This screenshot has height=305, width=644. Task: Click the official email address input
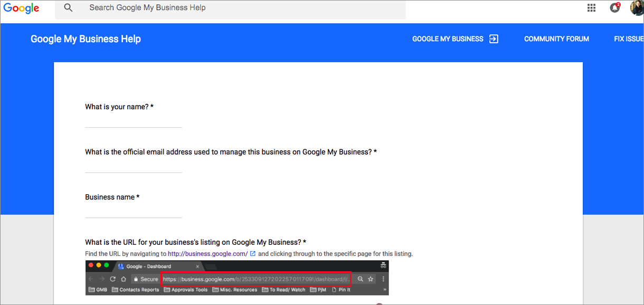click(134, 167)
